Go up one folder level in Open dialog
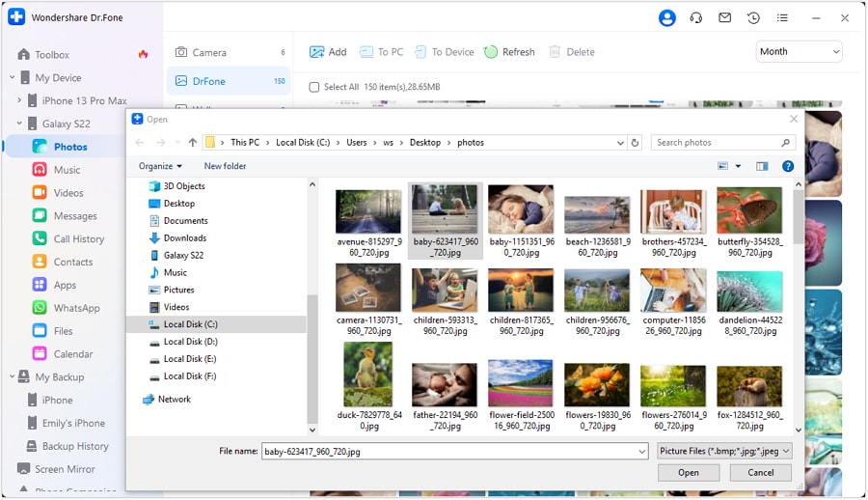 point(193,143)
